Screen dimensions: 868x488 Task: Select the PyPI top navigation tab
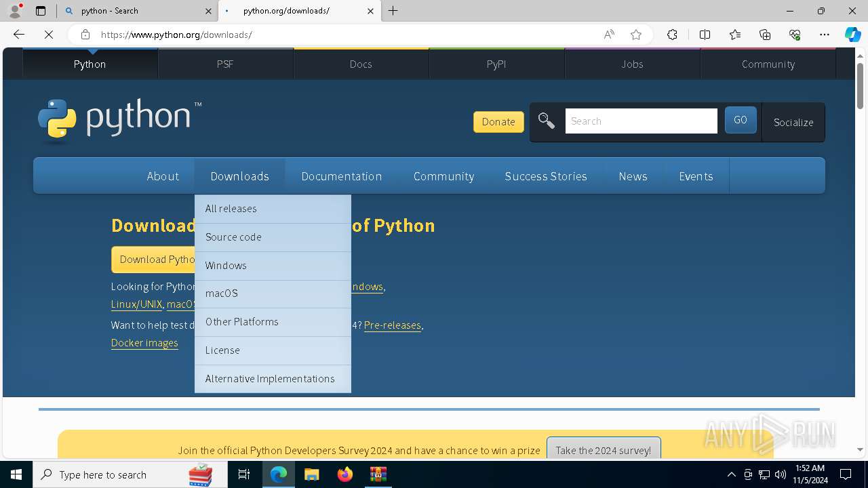(496, 64)
